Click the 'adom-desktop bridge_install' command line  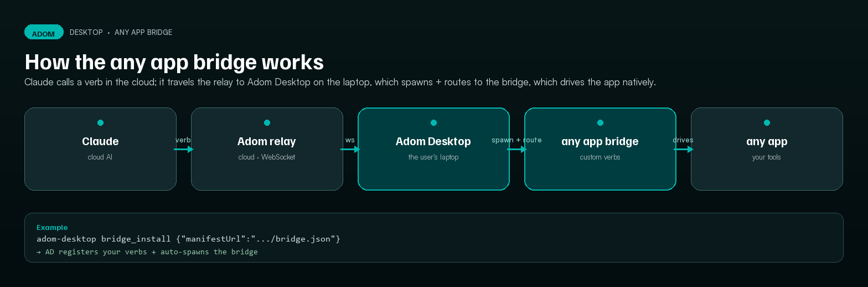188,239
